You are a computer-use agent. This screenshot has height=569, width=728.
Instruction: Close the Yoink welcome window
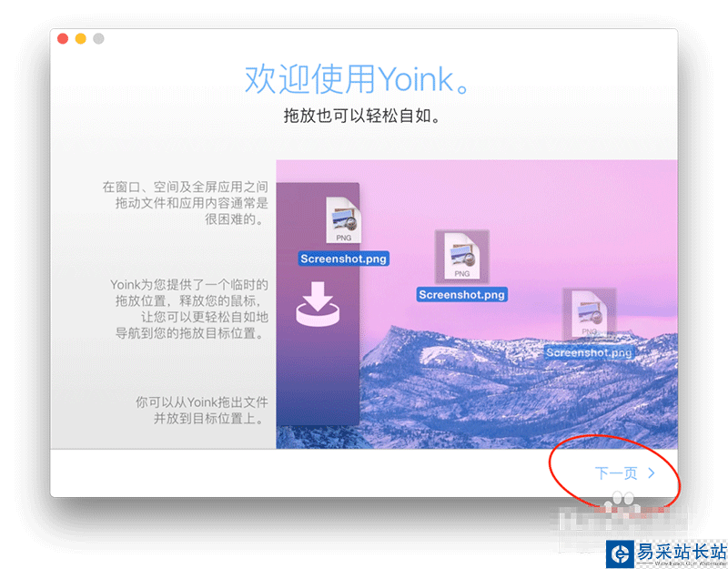(x=63, y=38)
